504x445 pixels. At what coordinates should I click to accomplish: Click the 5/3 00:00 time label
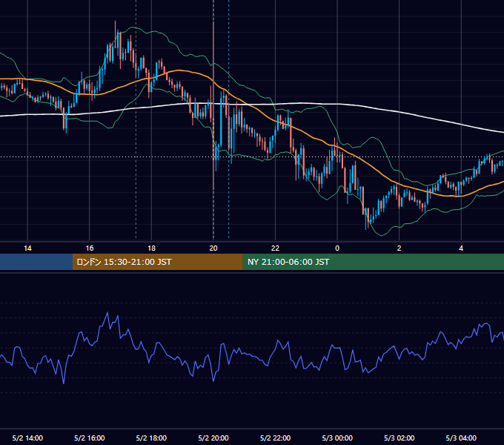pyautogui.click(x=337, y=438)
